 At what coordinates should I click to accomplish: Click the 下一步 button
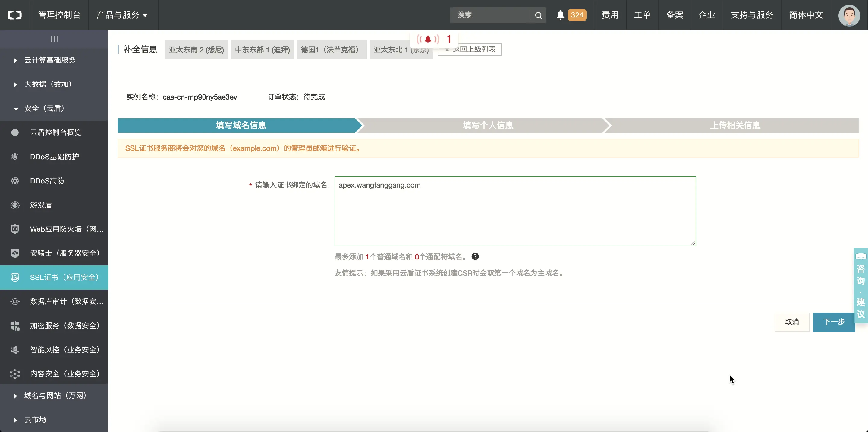834,322
